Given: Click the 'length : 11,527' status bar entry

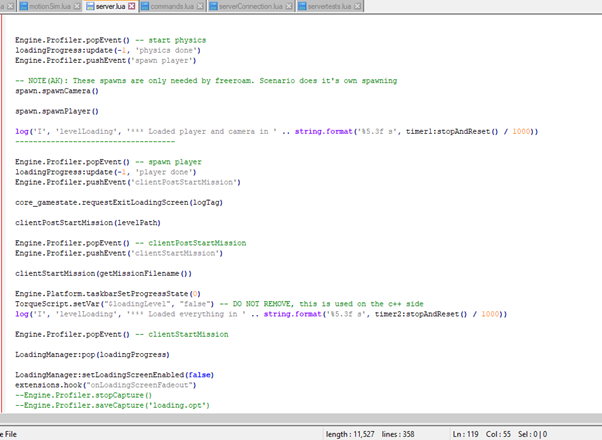Looking at the screenshot, I should coord(350,434).
